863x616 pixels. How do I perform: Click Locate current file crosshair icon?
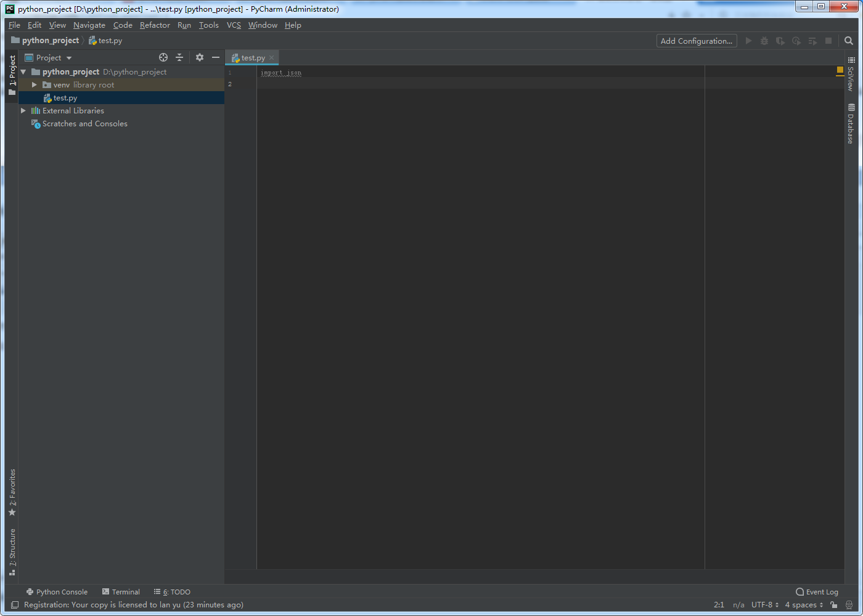(x=163, y=57)
